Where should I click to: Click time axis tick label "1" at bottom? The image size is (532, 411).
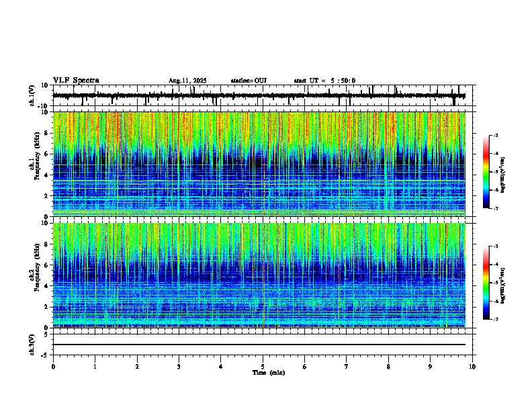[95, 367]
